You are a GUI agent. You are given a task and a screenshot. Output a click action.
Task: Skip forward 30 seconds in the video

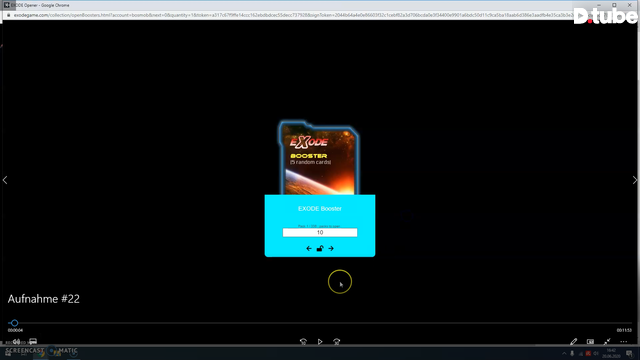pos(336,342)
